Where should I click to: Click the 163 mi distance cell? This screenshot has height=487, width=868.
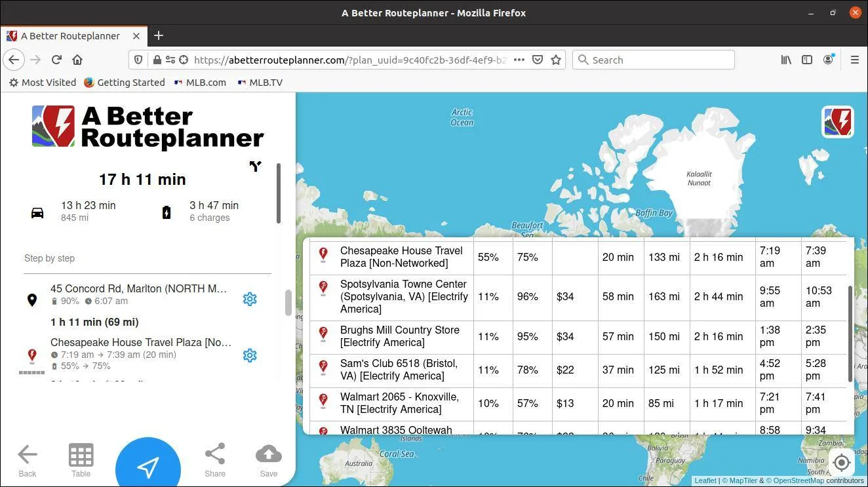pyautogui.click(x=664, y=297)
